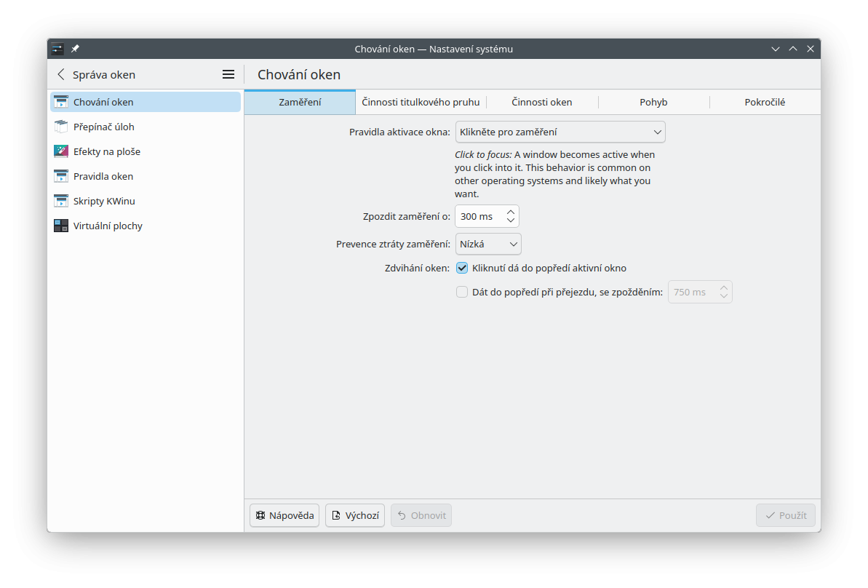Open Skripty KWinu via its icon
Viewport: 868px width, 588px height.
(61, 201)
